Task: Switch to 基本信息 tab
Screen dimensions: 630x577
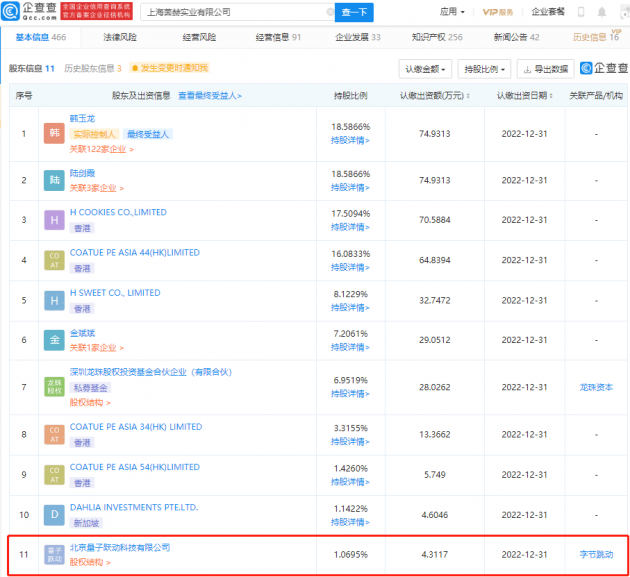Action: click(x=41, y=37)
